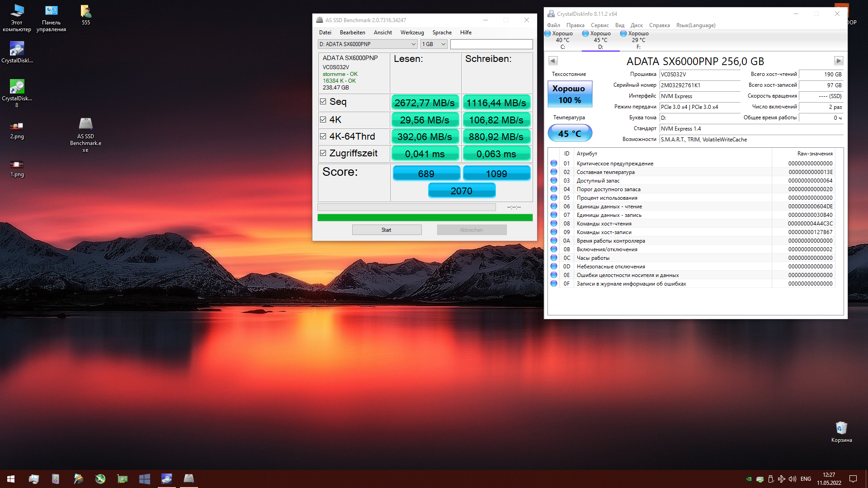Select drive C: status icon at 40 °C
The image size is (868, 488).
coord(548,33)
